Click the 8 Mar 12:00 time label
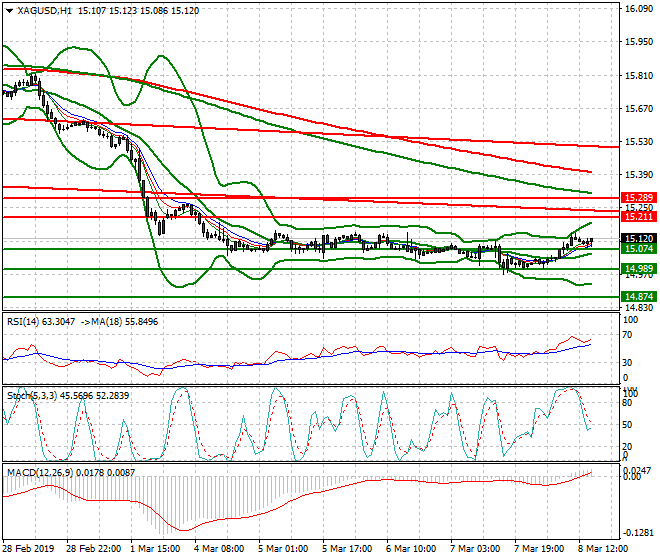Screen dimensions: 660x560 [604, 551]
